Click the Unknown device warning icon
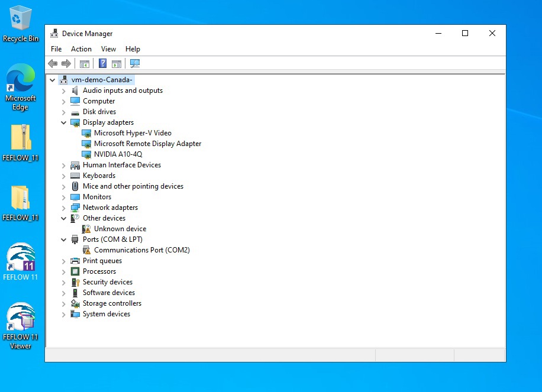The height and width of the screenshot is (392, 542). tap(86, 229)
